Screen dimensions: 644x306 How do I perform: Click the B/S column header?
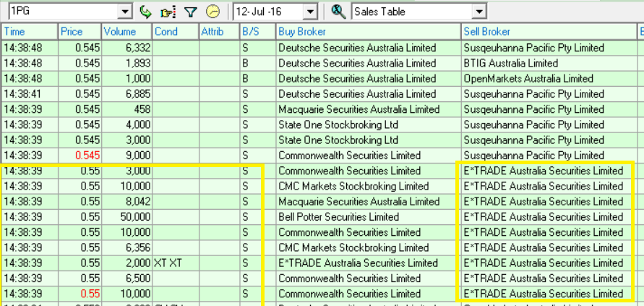pyautogui.click(x=257, y=32)
